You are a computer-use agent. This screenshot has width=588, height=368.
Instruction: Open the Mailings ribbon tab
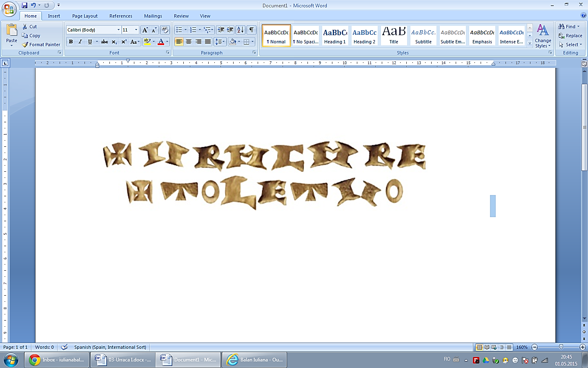click(153, 16)
